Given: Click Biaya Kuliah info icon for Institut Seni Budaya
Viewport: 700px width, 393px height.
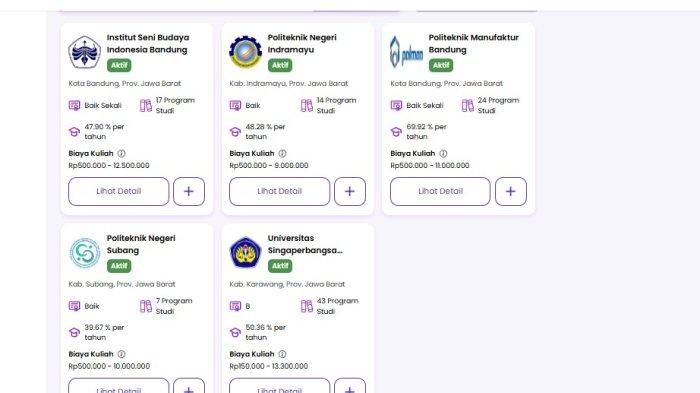Looking at the screenshot, I should tap(121, 153).
